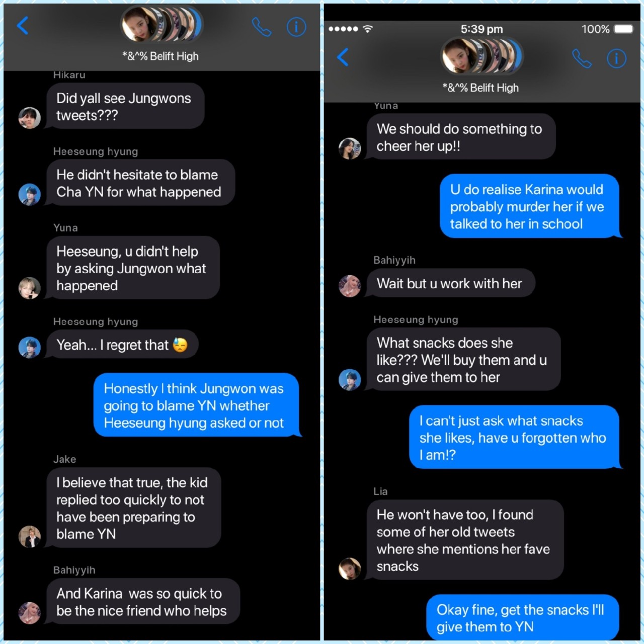
Task: Tap the *&^% Belift High title on left
Action: tap(160, 56)
